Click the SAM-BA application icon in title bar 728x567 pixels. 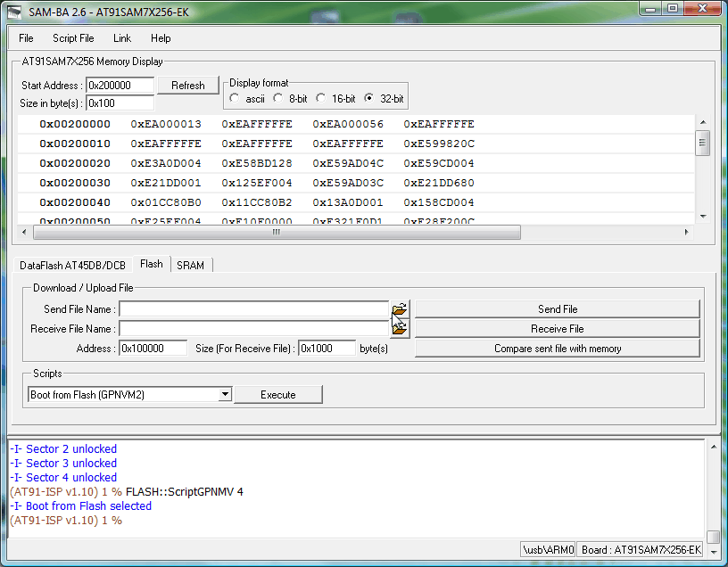pos(14,12)
